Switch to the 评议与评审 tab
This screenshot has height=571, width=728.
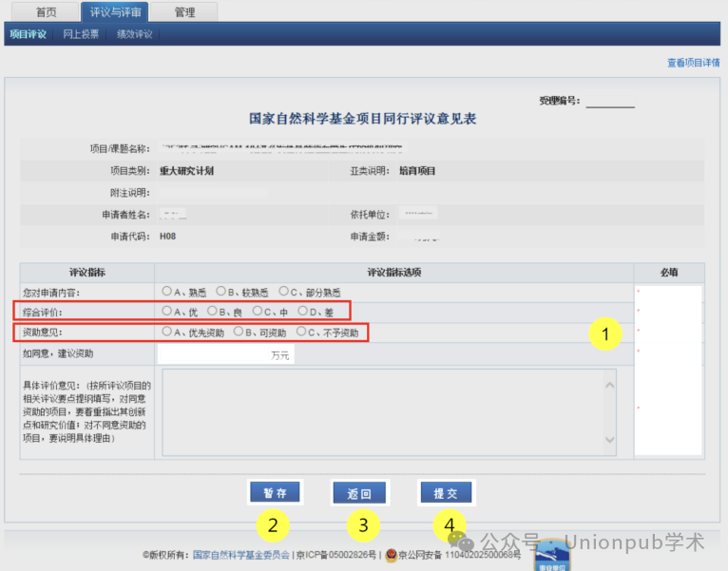(115, 12)
